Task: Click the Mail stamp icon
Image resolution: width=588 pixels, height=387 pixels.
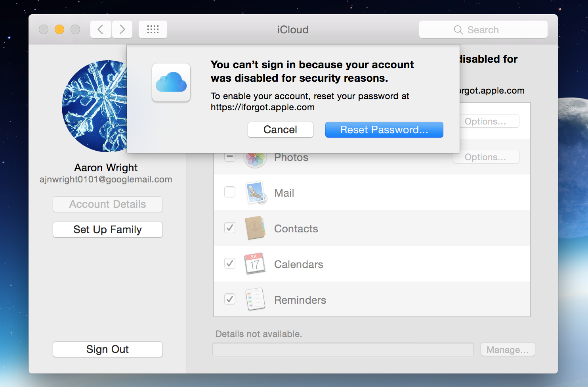Action: [x=256, y=193]
